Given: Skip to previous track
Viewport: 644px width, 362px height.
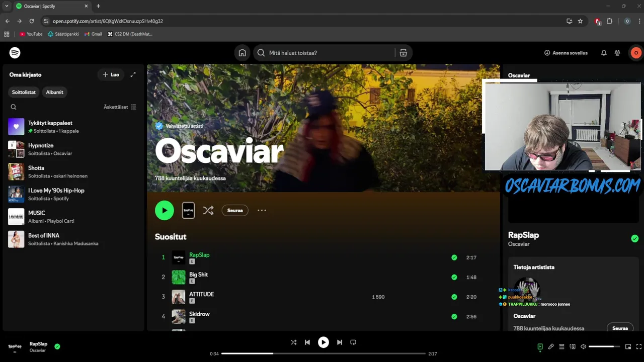Looking at the screenshot, I should pyautogui.click(x=307, y=342).
